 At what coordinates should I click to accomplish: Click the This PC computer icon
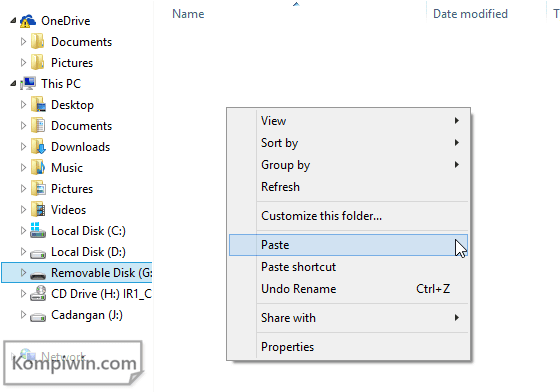(x=28, y=84)
